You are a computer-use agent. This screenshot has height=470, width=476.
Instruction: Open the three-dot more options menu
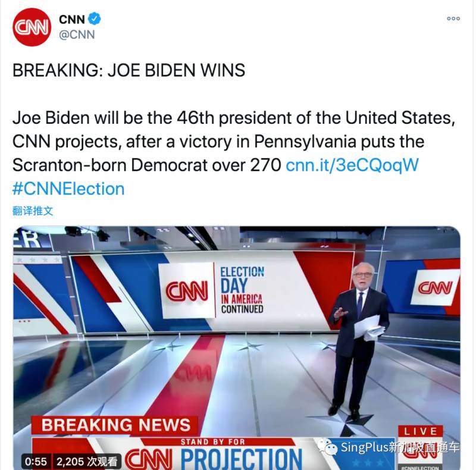click(x=453, y=18)
